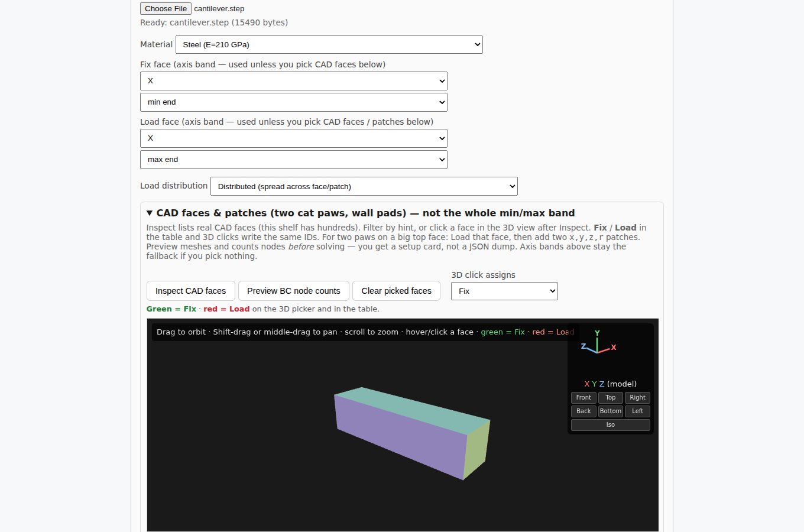Collapse the CAD faces & patches section
Viewport: 804px width, 532px height.
click(361, 213)
